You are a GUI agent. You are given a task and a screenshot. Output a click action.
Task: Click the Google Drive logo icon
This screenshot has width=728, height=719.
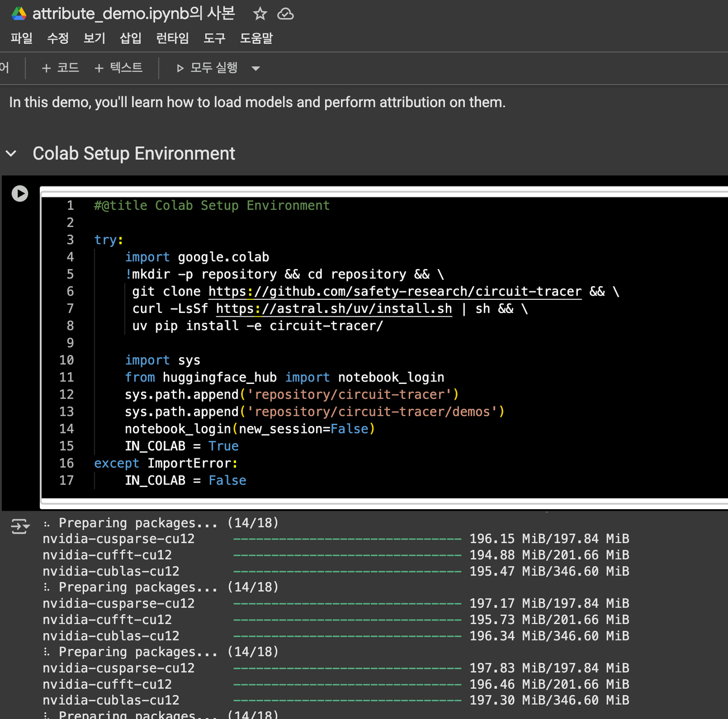point(19,14)
